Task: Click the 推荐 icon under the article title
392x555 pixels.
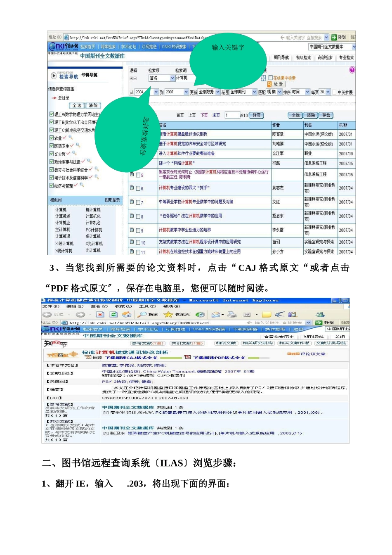Action: tap(88, 357)
